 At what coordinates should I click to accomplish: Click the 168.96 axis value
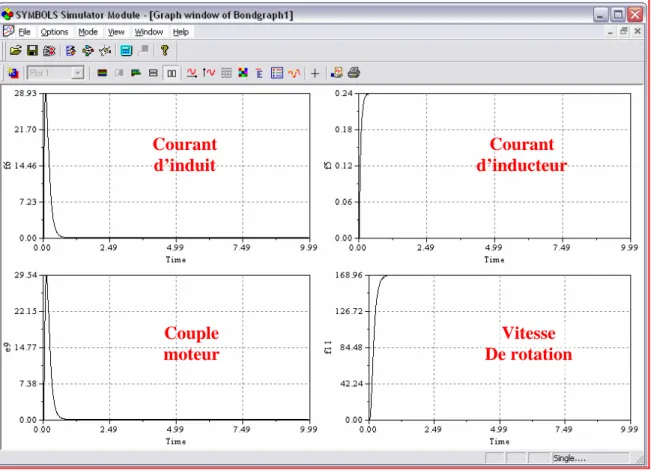point(349,275)
